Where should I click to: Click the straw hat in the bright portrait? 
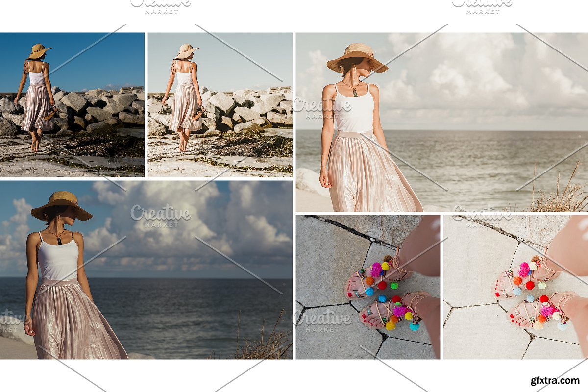(357, 55)
